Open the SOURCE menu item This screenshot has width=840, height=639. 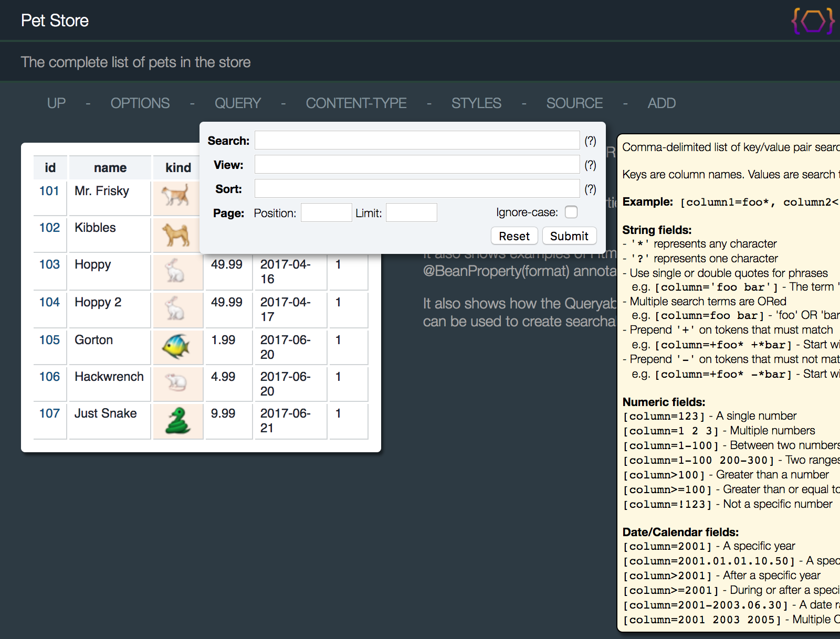coord(574,103)
